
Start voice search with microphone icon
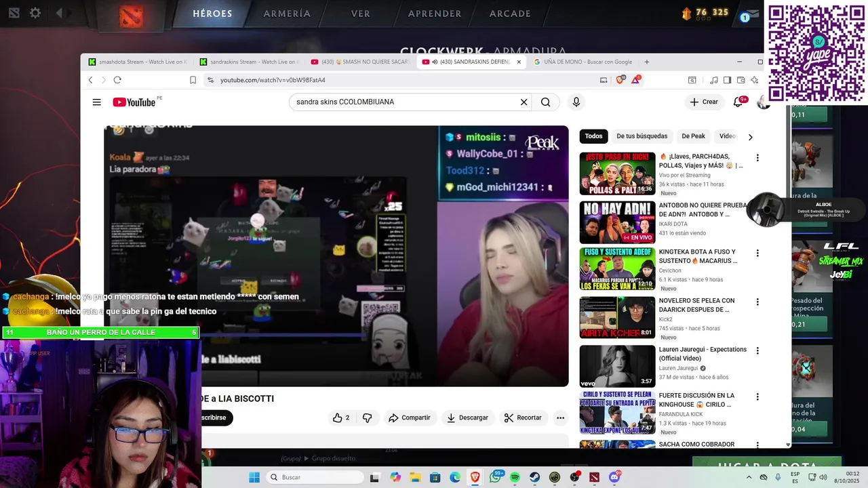click(x=576, y=102)
